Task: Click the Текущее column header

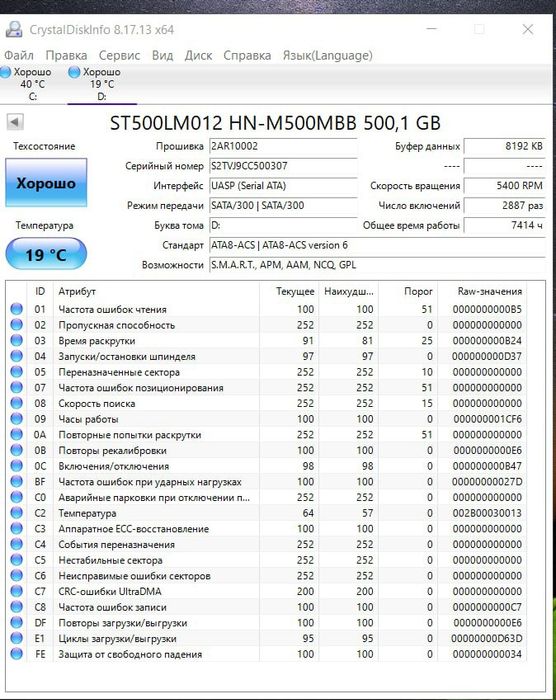Action: [288, 292]
